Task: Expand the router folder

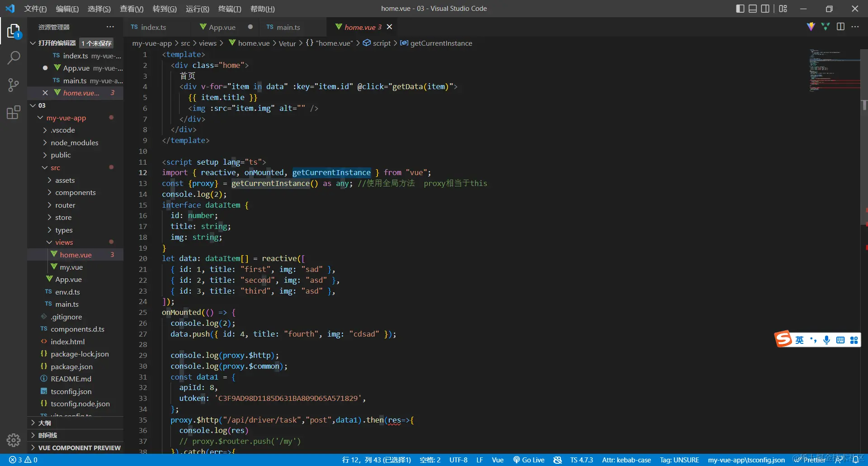Action: coord(49,205)
